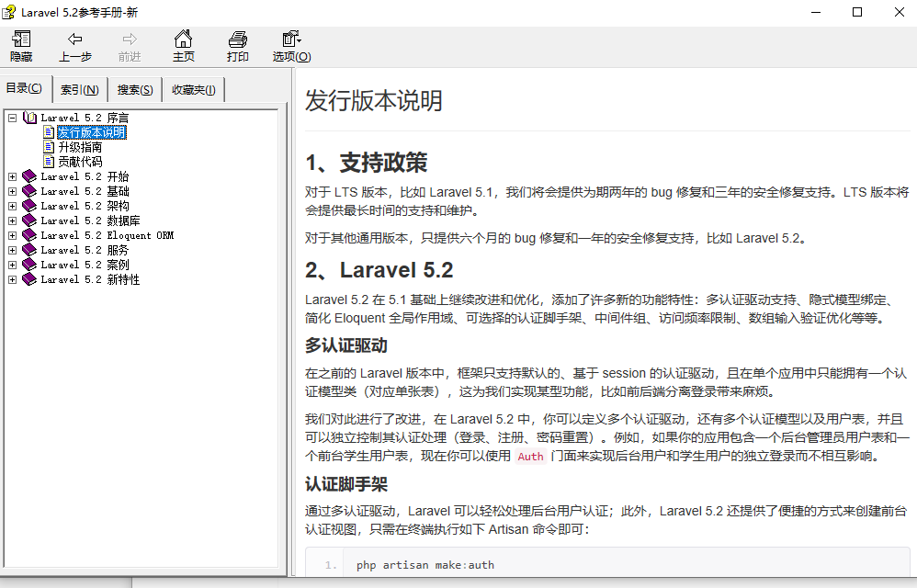This screenshot has width=917, height=588.
Task: Click the 上一步 (Back) toolbar icon
Action: [x=75, y=46]
